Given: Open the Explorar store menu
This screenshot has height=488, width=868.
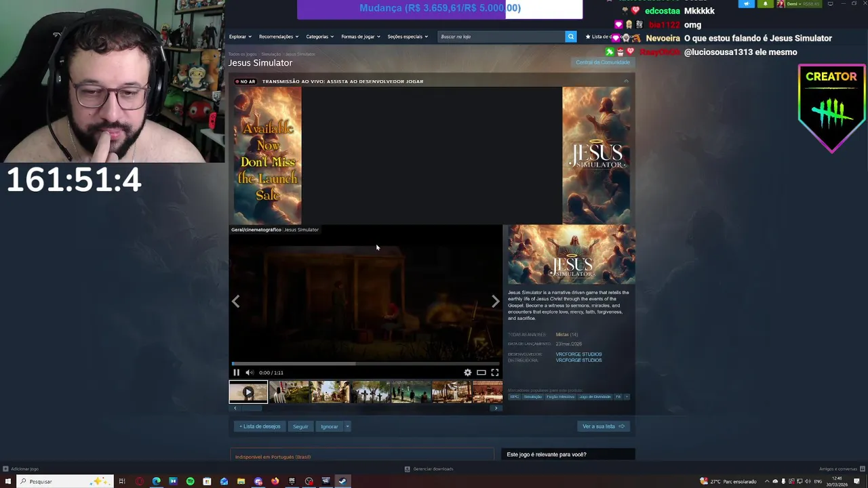Looking at the screenshot, I should pos(240,37).
